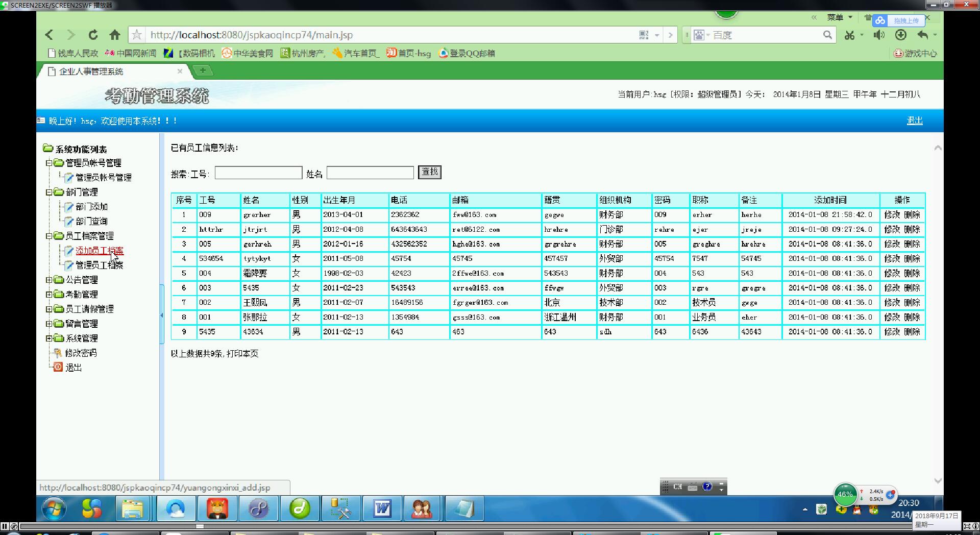980x535 pixels.
Task: Open 部门查询 page
Action: pyautogui.click(x=91, y=221)
